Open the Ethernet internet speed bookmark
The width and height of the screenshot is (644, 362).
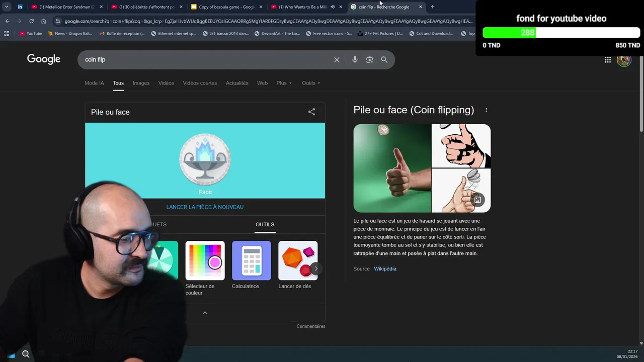point(174,34)
